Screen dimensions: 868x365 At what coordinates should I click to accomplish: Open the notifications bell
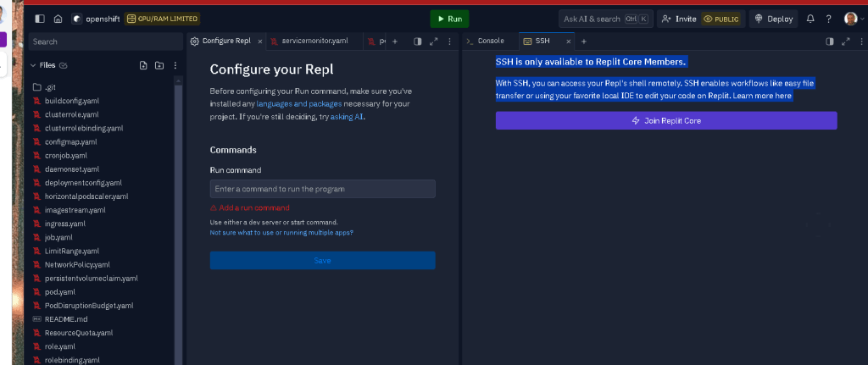pos(810,19)
